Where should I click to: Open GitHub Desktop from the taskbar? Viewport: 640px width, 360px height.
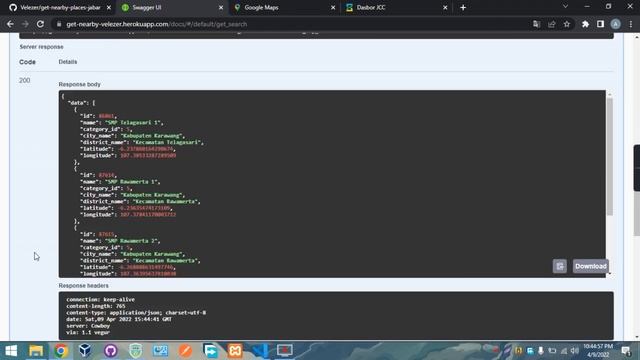(x=110, y=351)
